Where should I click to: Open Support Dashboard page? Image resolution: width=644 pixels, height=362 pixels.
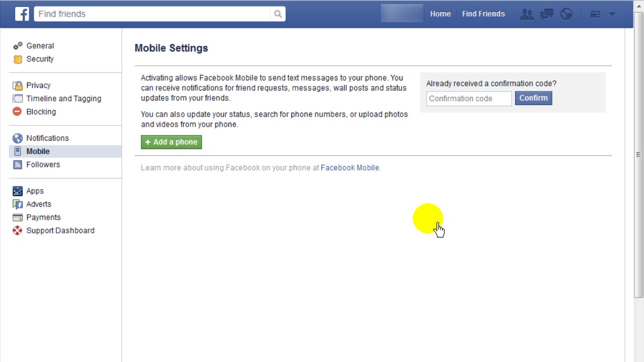coord(60,231)
